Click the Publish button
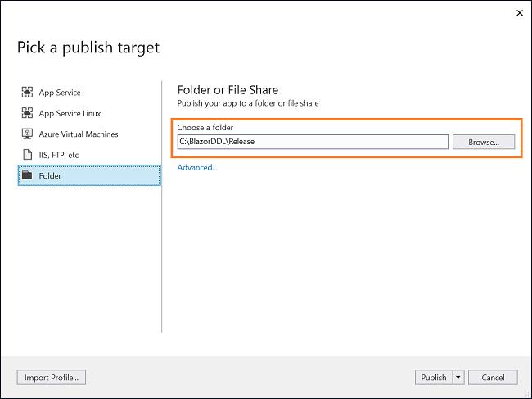 coord(434,377)
